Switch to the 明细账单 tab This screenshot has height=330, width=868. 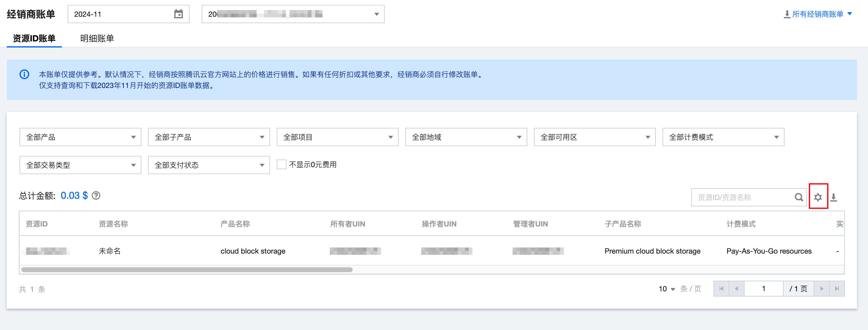97,38
